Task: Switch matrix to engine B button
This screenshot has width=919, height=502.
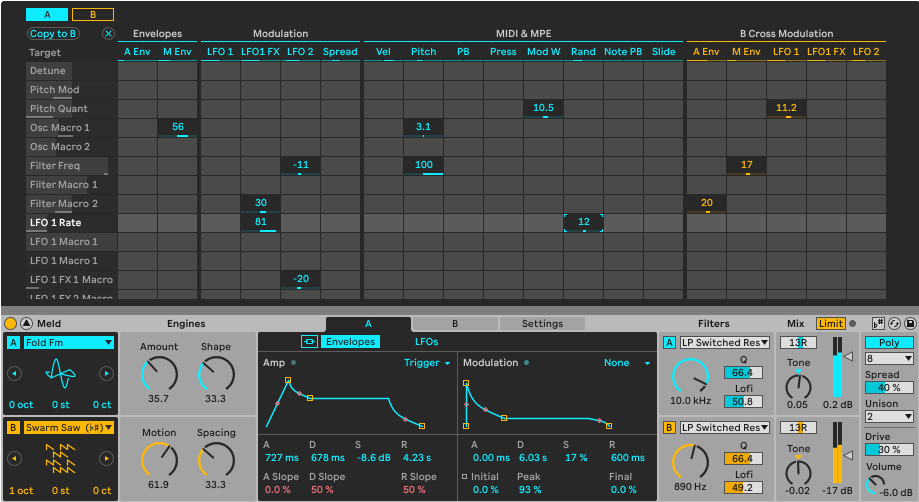Action: pyautogui.click(x=93, y=15)
